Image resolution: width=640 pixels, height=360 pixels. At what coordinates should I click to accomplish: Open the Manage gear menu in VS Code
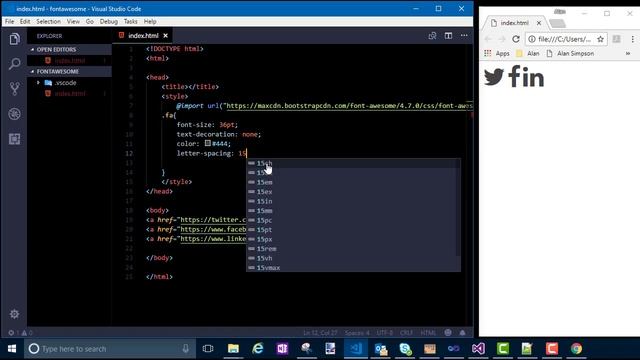tap(14, 314)
